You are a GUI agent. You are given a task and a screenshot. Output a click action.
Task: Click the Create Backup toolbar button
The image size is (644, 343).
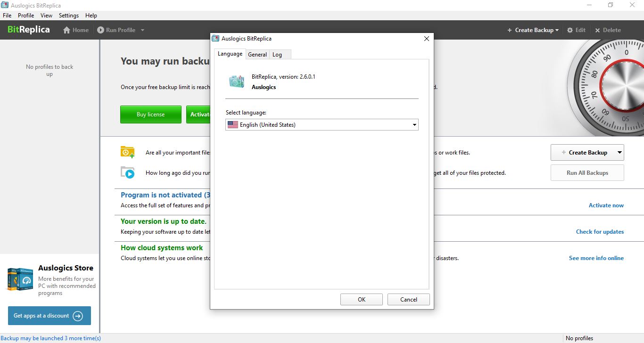533,30
